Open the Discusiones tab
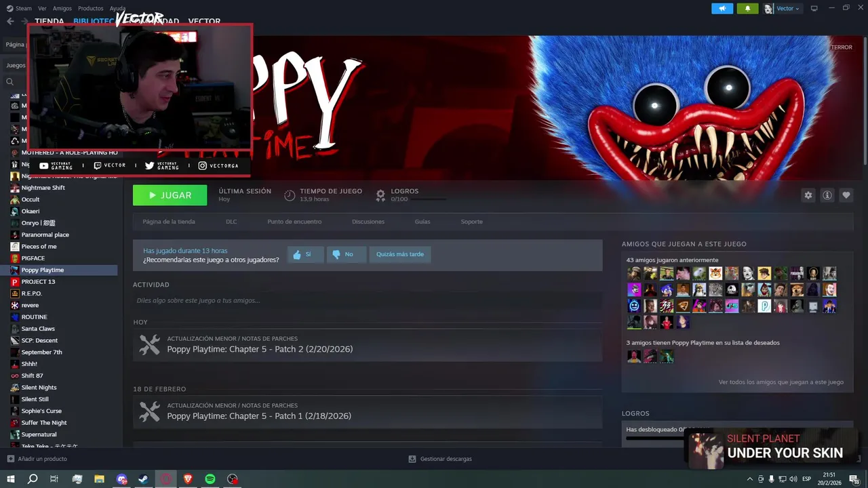868x488 pixels. tap(368, 222)
